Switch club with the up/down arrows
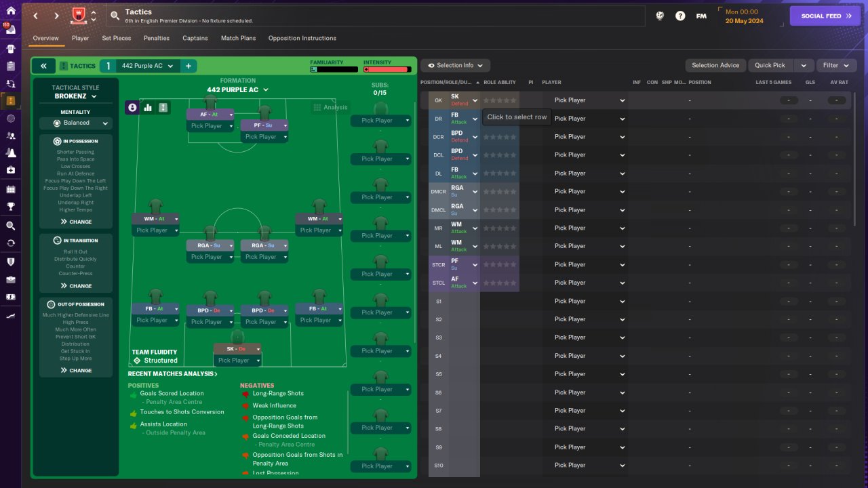The width and height of the screenshot is (868, 488). (93, 16)
